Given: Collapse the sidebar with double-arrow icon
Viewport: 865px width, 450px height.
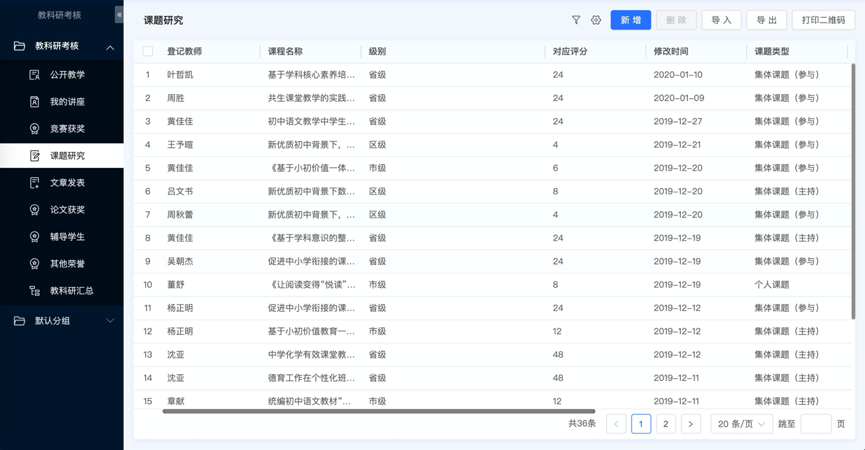Looking at the screenshot, I should [119, 15].
